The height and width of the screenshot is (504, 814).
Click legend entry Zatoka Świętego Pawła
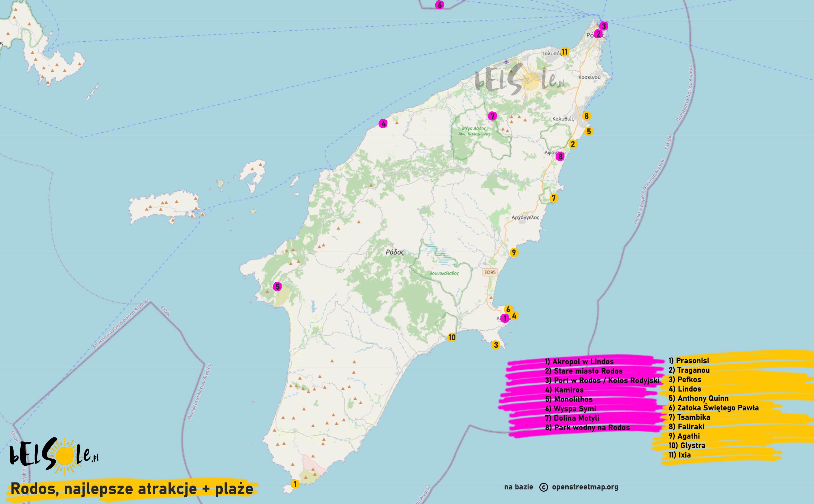[713, 408]
